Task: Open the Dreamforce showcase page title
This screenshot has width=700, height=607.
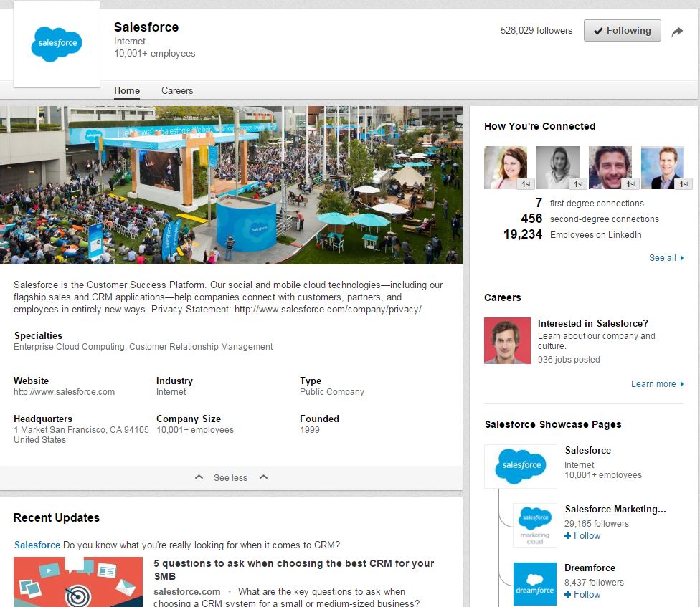Action: (590, 568)
